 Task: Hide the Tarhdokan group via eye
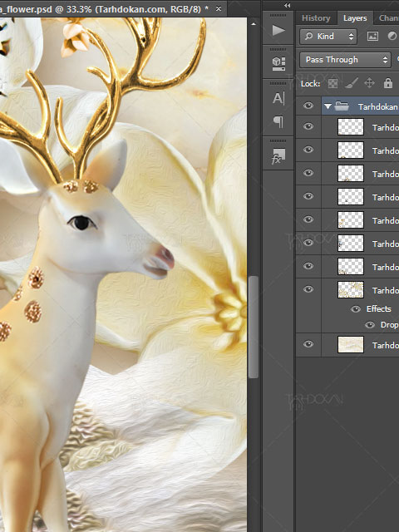pos(308,106)
